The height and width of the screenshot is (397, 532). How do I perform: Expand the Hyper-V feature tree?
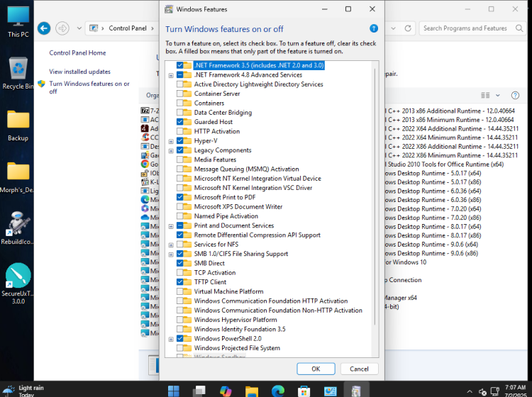coord(171,141)
